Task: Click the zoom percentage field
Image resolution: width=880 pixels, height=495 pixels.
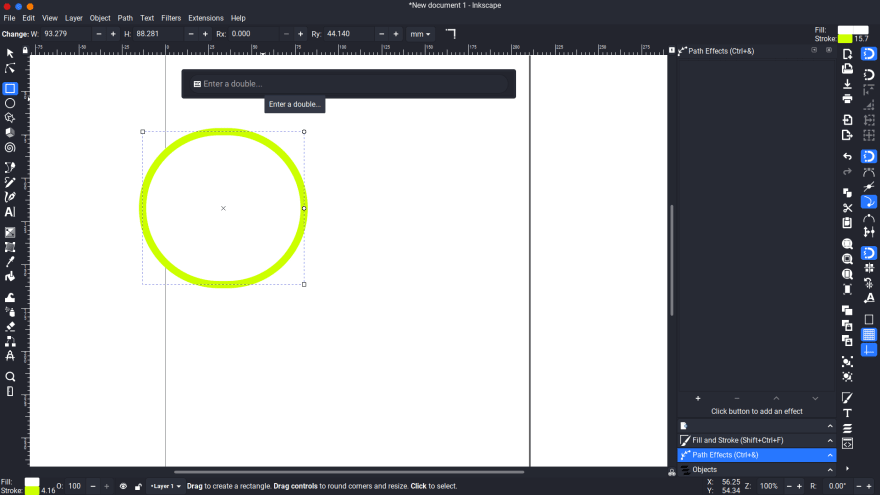Action: (769, 487)
